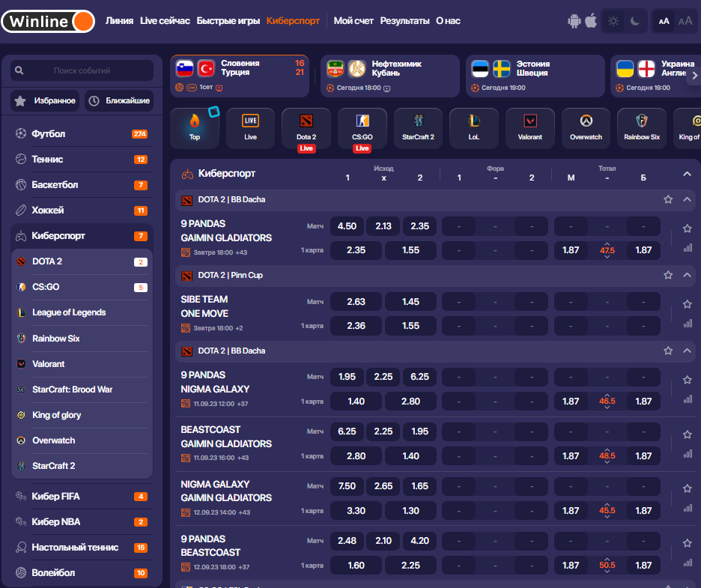This screenshot has width=701, height=588.
Task: Select League of Legends in sidebar
Action: click(x=82, y=312)
